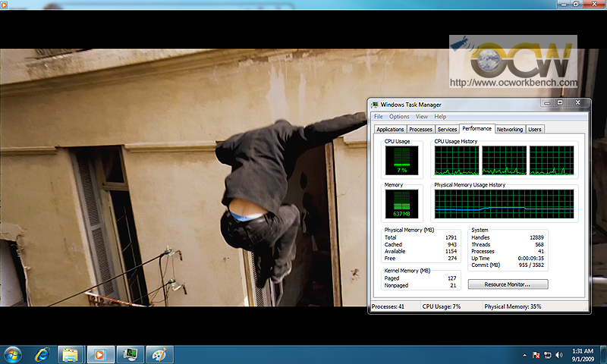
Task: Click the Media Player title bar icon
Action: (4, 5)
